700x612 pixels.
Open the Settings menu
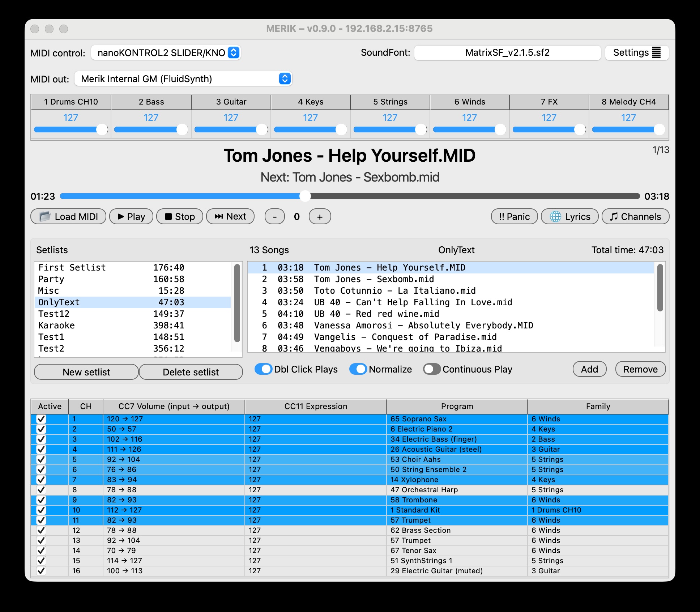click(x=636, y=52)
